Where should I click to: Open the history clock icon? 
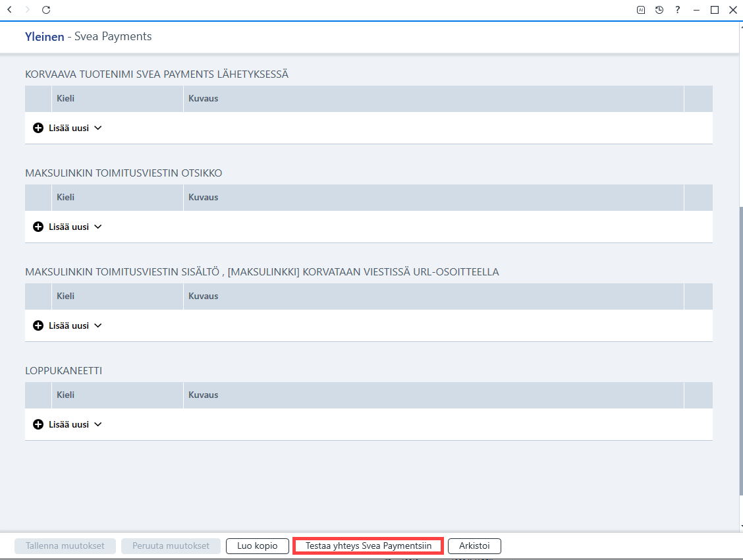[x=659, y=9]
